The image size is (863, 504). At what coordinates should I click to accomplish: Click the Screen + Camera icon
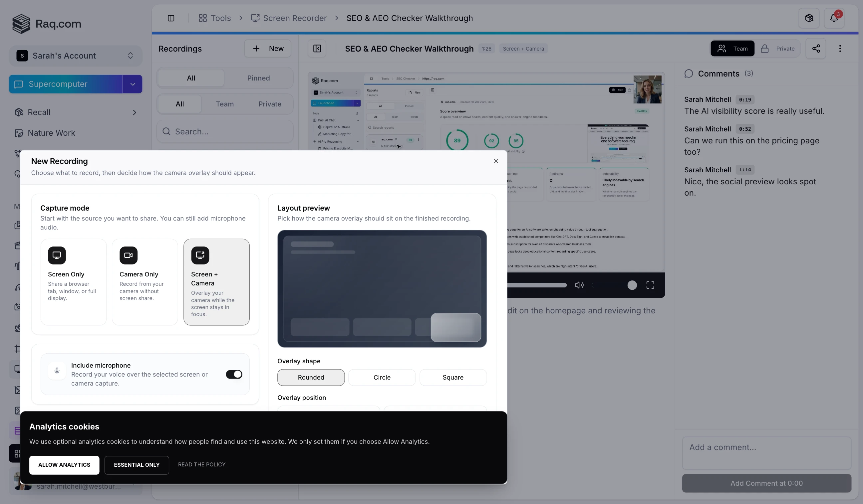point(200,255)
